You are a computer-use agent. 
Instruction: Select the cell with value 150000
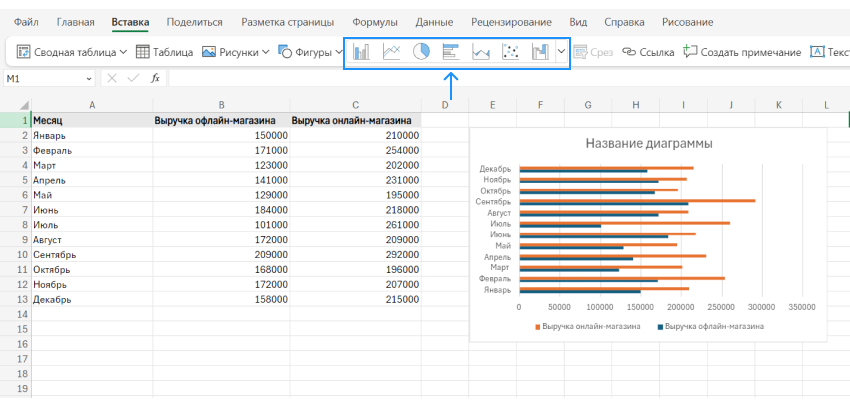pyautogui.click(x=222, y=136)
